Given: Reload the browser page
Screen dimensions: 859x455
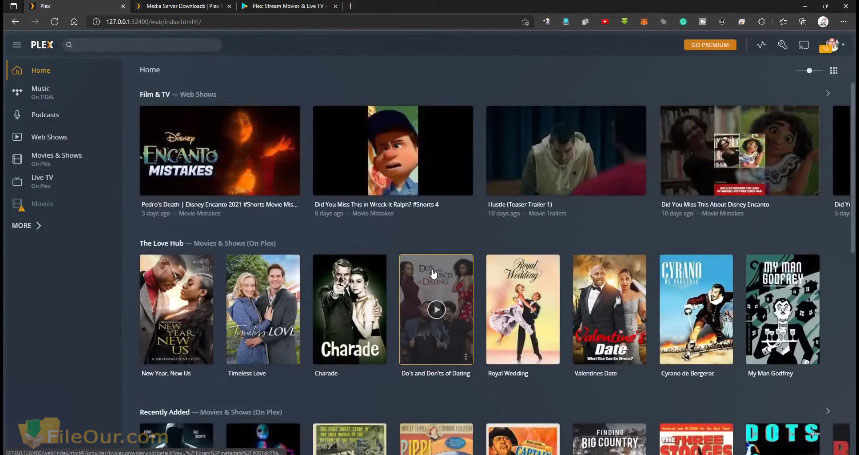Looking at the screenshot, I should 54,22.
